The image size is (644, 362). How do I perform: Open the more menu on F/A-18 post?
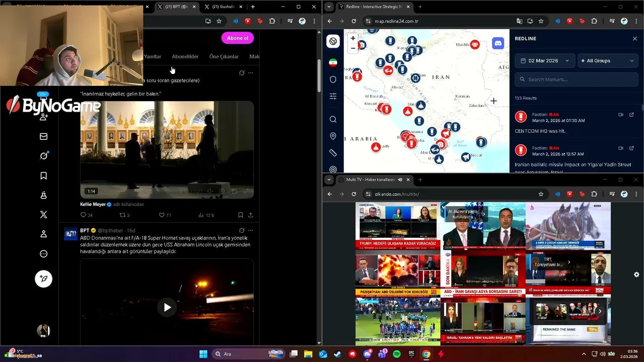click(x=251, y=230)
